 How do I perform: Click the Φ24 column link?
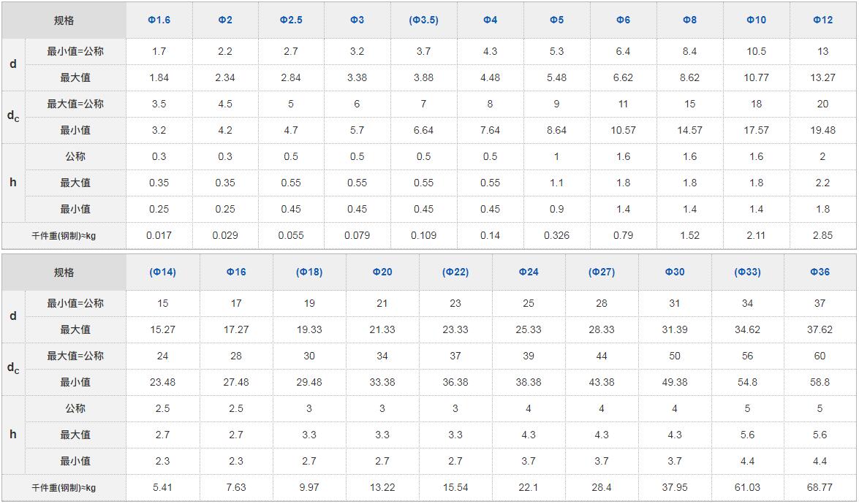(529, 272)
